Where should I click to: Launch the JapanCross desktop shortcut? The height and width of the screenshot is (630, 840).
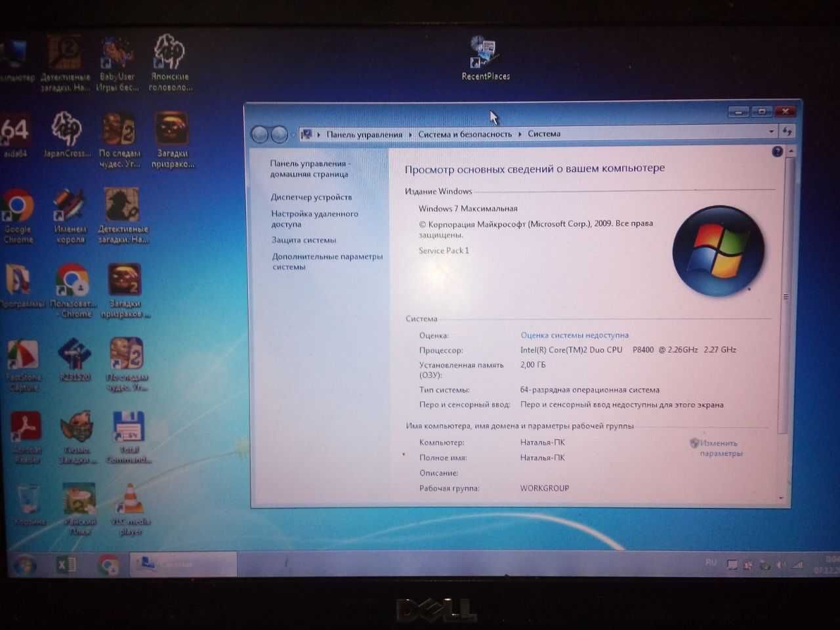pyautogui.click(x=67, y=135)
